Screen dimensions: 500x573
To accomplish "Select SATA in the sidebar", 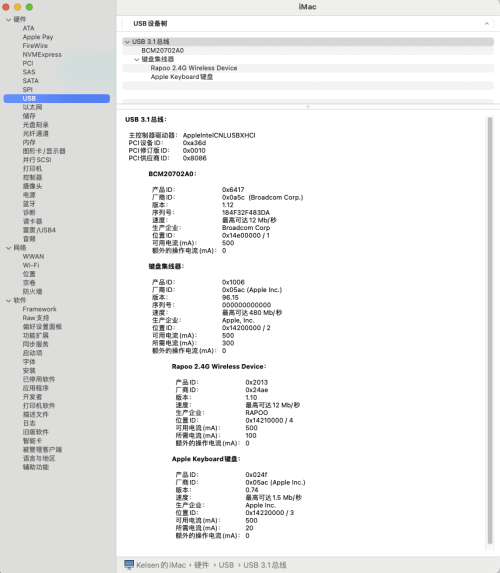I will tap(30, 81).
